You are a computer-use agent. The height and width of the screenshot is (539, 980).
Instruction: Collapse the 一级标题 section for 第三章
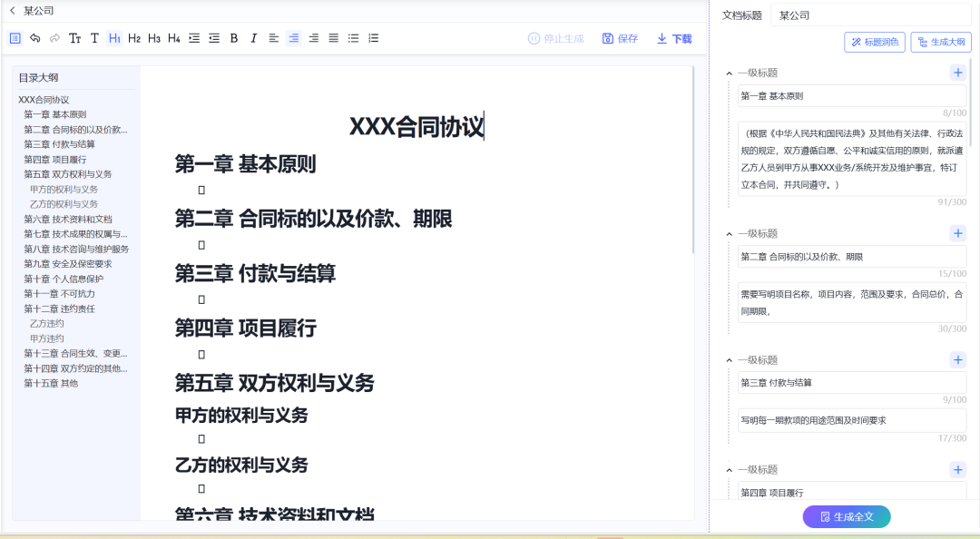point(728,361)
